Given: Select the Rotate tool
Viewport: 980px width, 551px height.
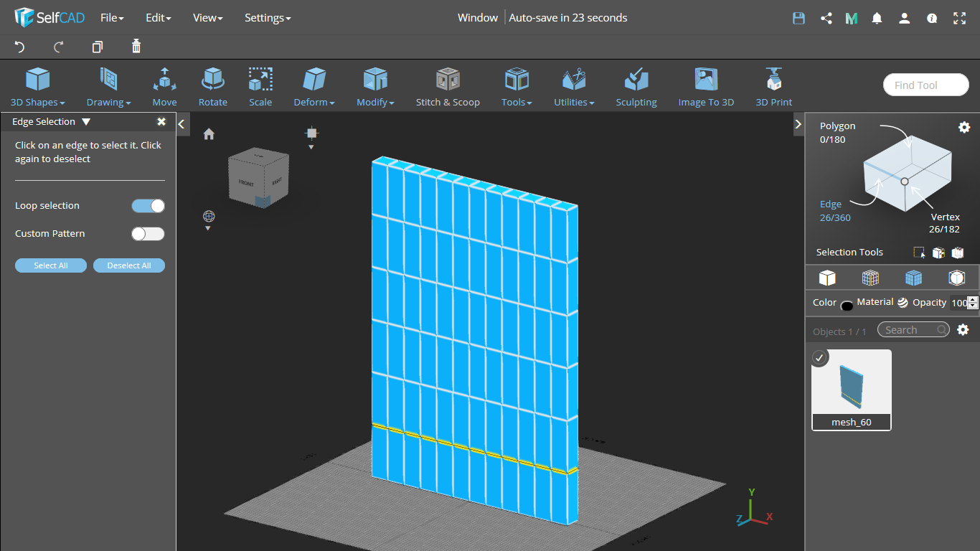Looking at the screenshot, I should pyautogui.click(x=213, y=87).
